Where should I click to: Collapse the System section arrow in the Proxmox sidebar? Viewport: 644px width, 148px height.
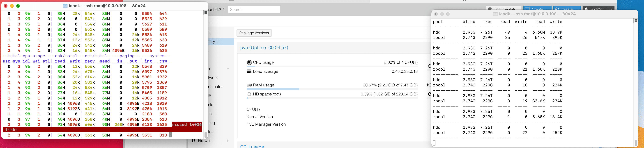pyautogui.click(x=228, y=69)
